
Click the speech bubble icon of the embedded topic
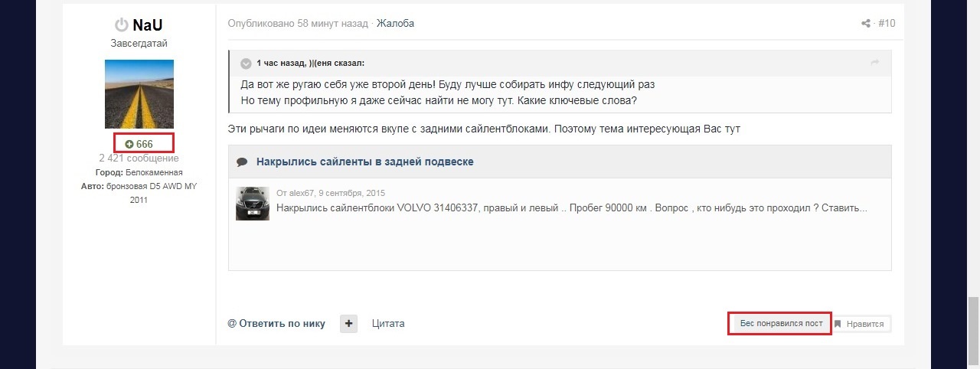tap(242, 162)
